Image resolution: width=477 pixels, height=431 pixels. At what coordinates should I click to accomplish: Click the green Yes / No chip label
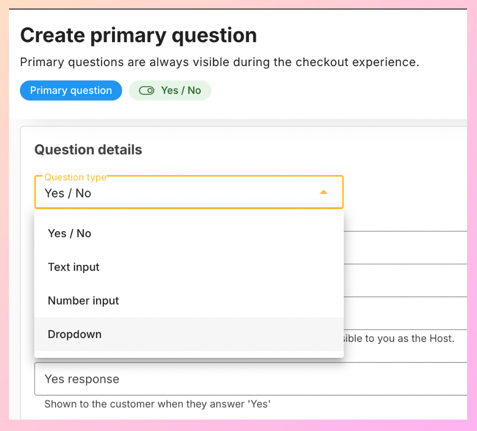181,90
